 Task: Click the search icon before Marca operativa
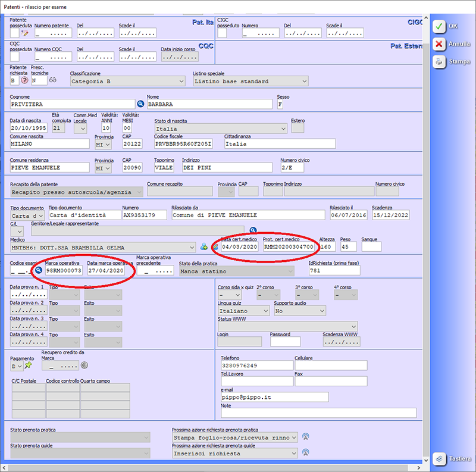click(39, 270)
